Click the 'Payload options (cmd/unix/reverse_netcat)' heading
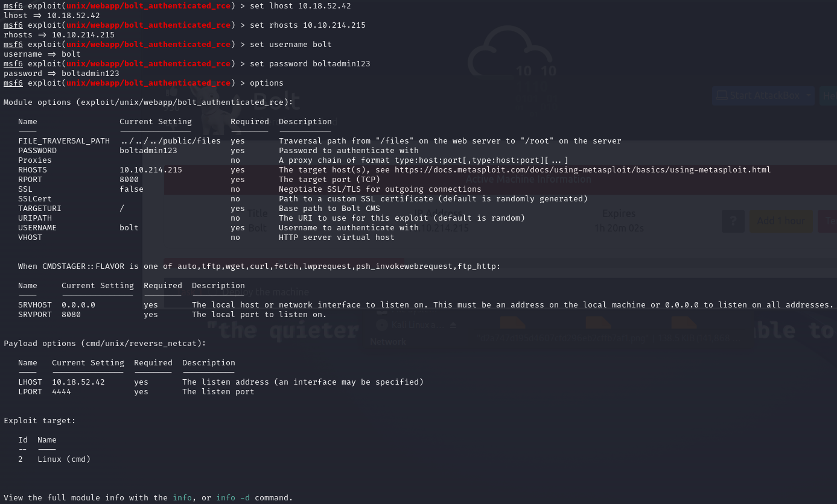The image size is (837, 504). pos(105,344)
